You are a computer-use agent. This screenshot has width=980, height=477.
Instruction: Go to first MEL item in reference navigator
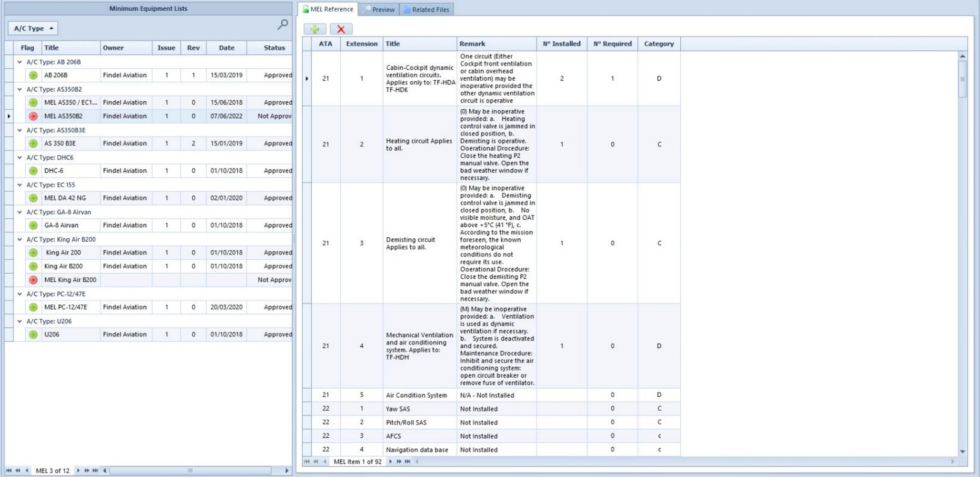pyautogui.click(x=307, y=461)
